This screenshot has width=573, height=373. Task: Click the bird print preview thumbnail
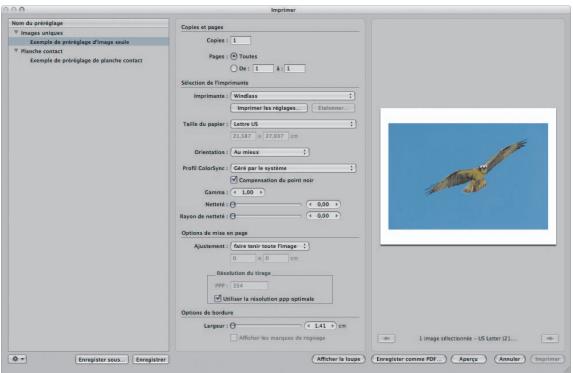click(468, 176)
